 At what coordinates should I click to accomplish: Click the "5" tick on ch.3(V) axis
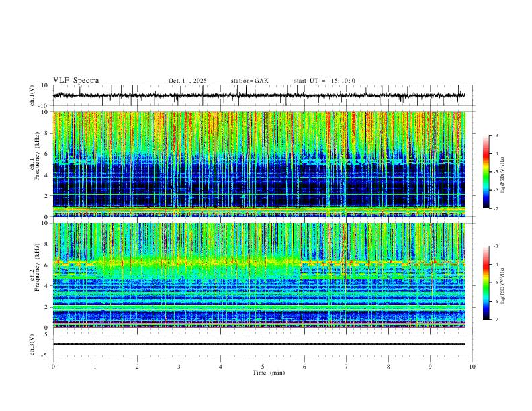[x=46, y=334]
